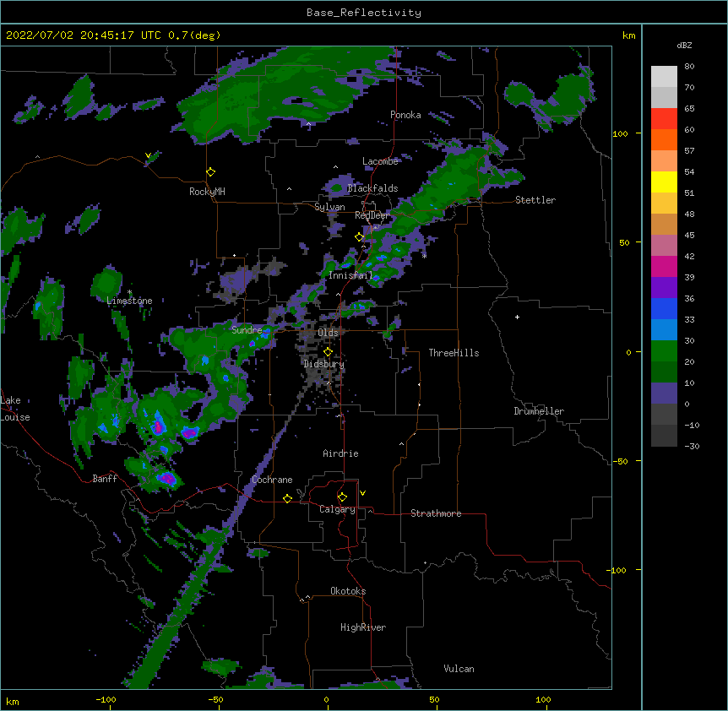This screenshot has height=711, width=728.
Task: Click the Strathmore label
Action: [x=436, y=513]
